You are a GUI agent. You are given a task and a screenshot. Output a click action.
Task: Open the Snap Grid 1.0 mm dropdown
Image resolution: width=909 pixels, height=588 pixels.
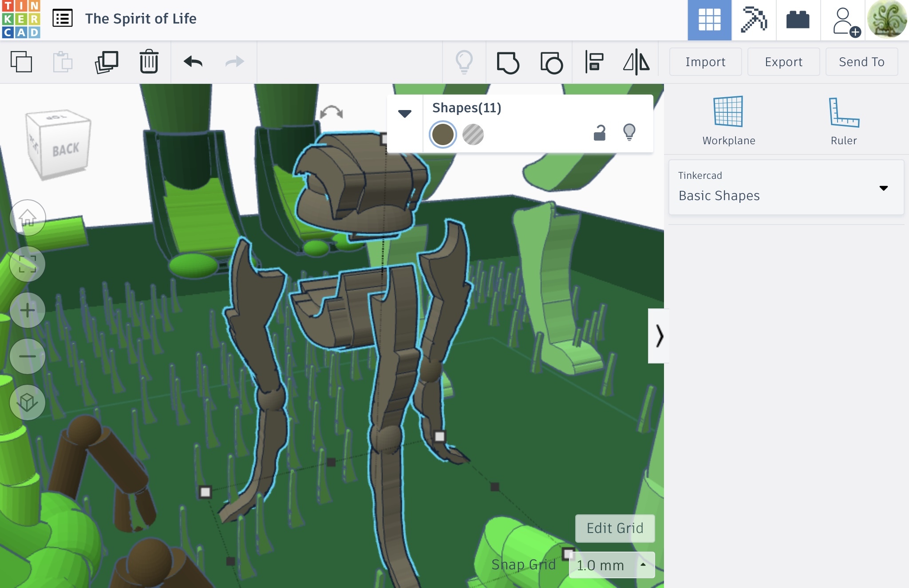(612, 565)
